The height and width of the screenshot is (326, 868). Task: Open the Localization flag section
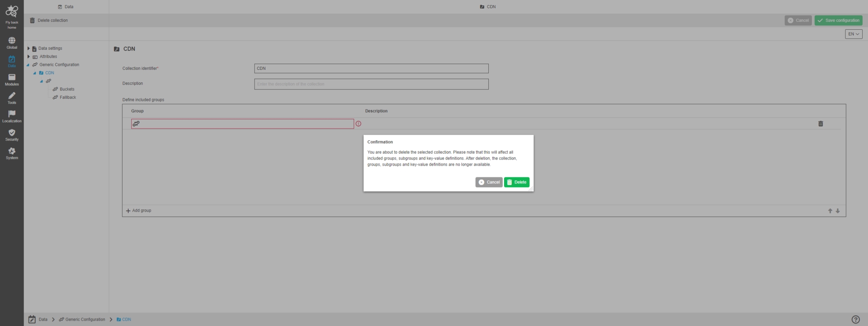(12, 116)
